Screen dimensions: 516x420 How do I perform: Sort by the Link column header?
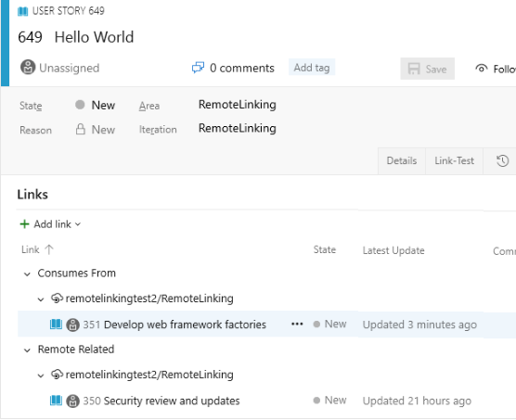[31, 249]
